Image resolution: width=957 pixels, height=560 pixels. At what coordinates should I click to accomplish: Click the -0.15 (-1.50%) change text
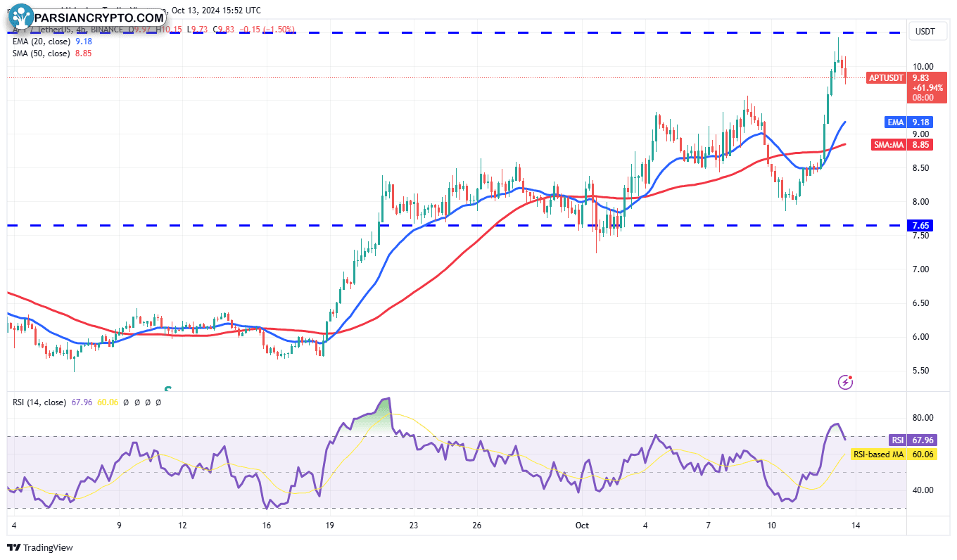(x=268, y=30)
